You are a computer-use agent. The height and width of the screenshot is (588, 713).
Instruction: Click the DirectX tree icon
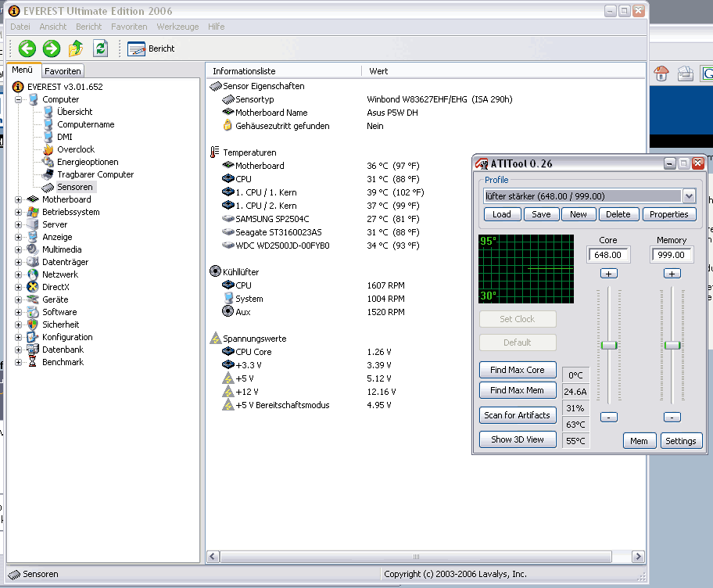(x=33, y=287)
